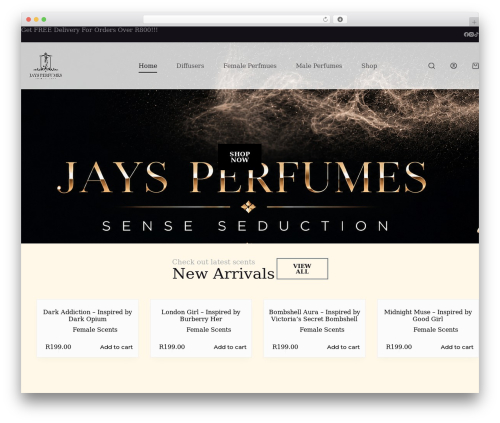The image size is (500, 423).
Task: Click the View All button
Action: tap(302, 269)
